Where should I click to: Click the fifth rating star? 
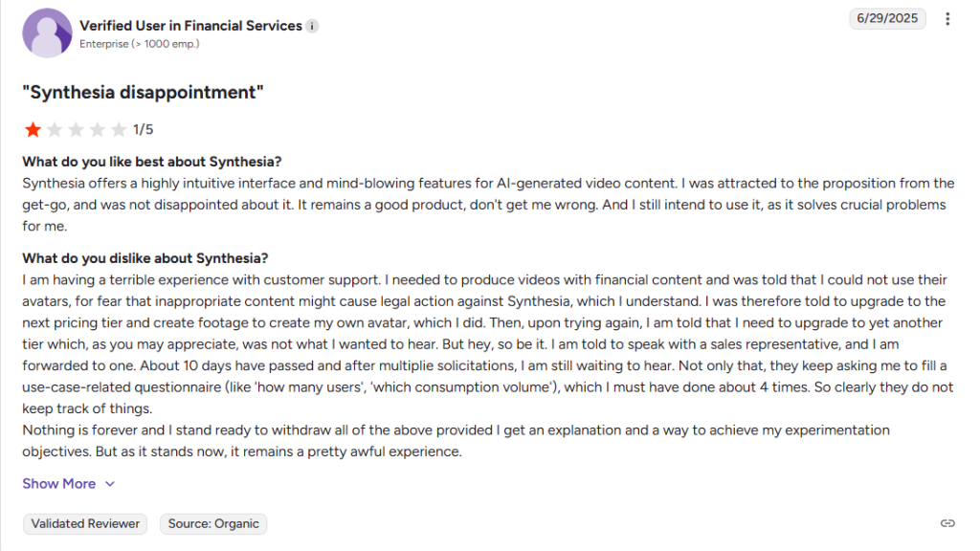tap(119, 129)
